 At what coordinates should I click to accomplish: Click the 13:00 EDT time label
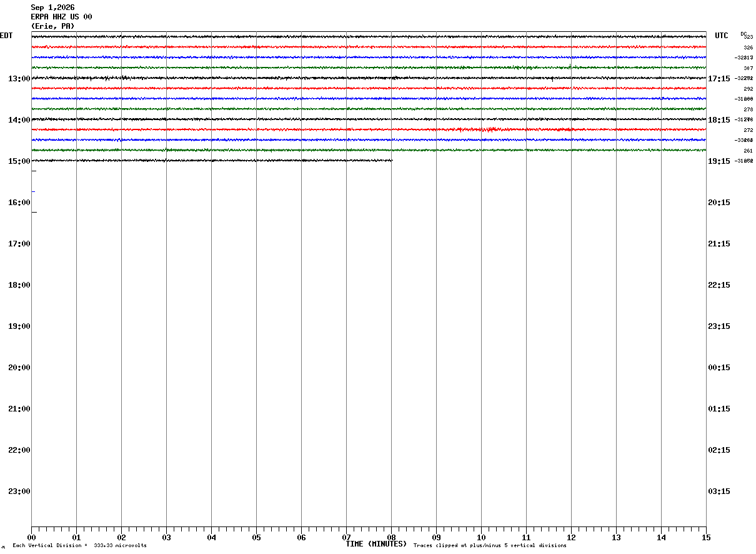[x=19, y=79]
